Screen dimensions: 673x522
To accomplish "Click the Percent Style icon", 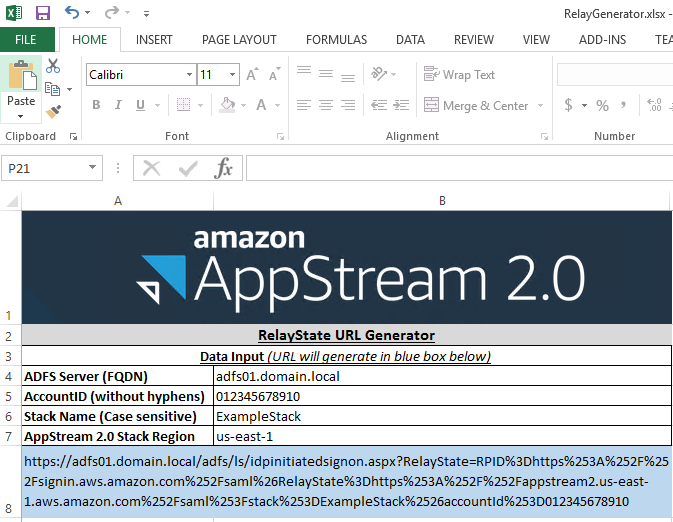I will pyautogui.click(x=602, y=105).
